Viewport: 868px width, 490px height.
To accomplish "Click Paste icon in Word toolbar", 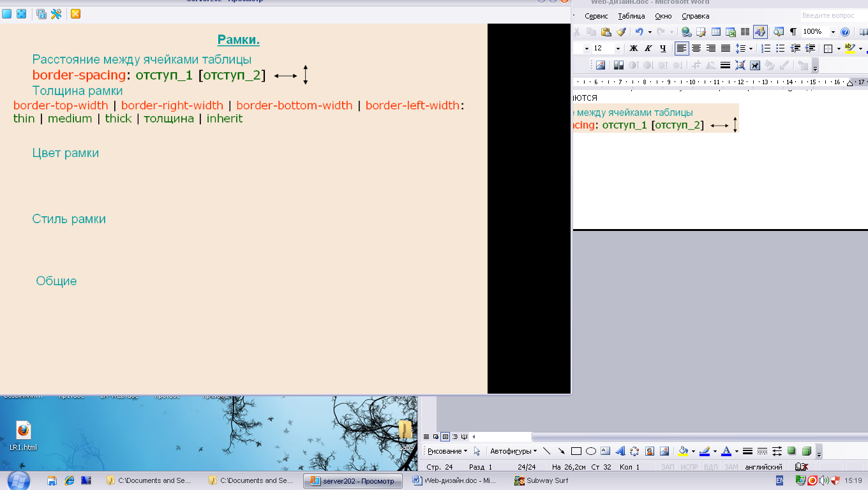I will (606, 32).
